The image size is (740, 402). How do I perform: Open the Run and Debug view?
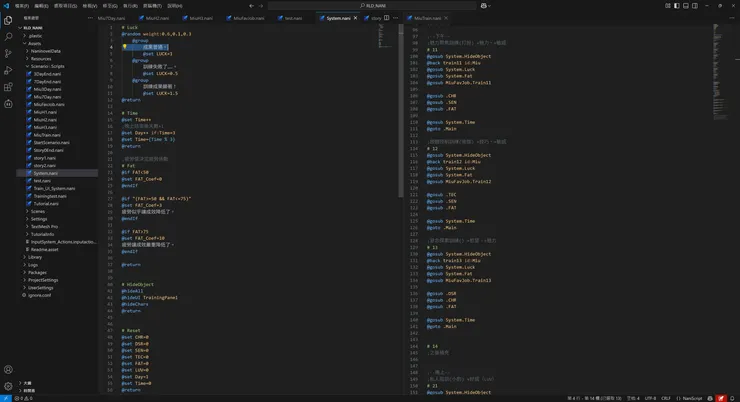click(8, 71)
